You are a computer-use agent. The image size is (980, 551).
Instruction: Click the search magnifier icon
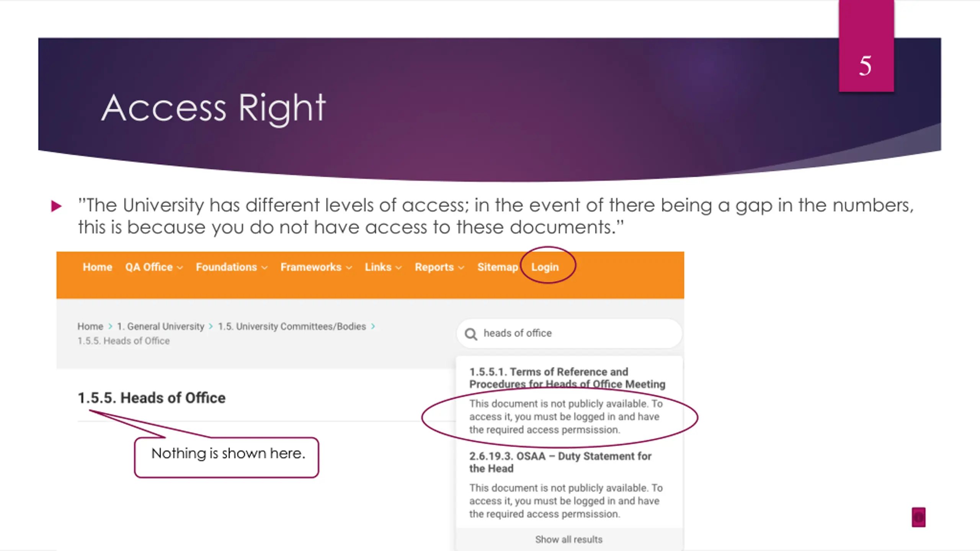[471, 334]
